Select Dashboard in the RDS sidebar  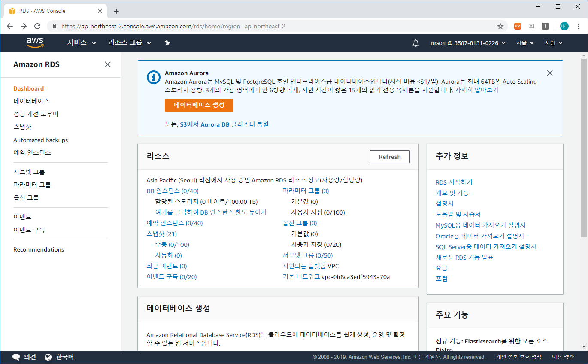(x=28, y=88)
